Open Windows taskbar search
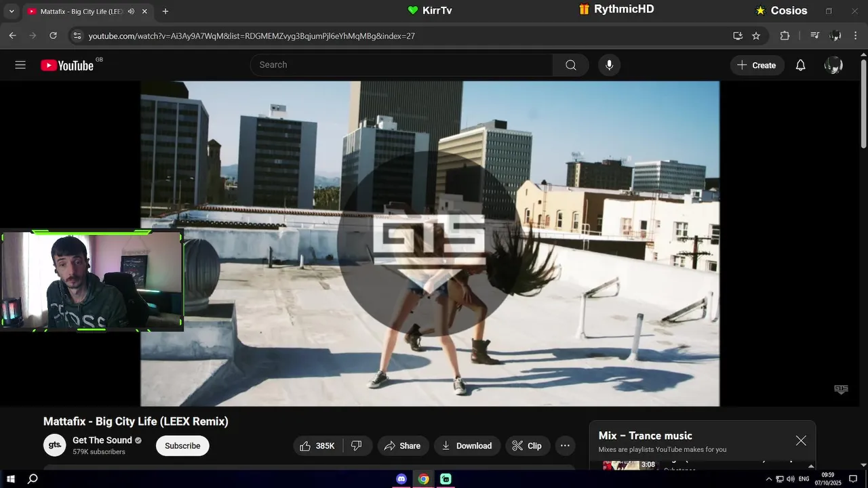 click(33, 479)
